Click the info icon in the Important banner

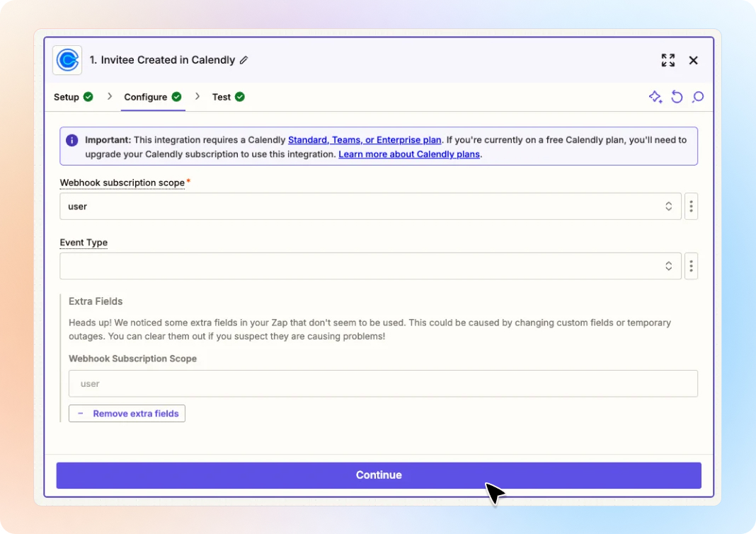click(x=71, y=140)
